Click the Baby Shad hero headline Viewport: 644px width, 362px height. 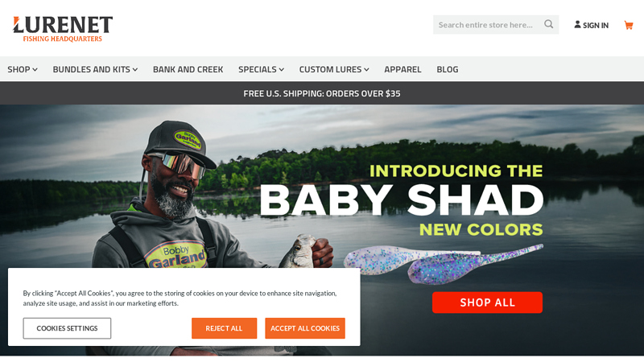coord(401,200)
